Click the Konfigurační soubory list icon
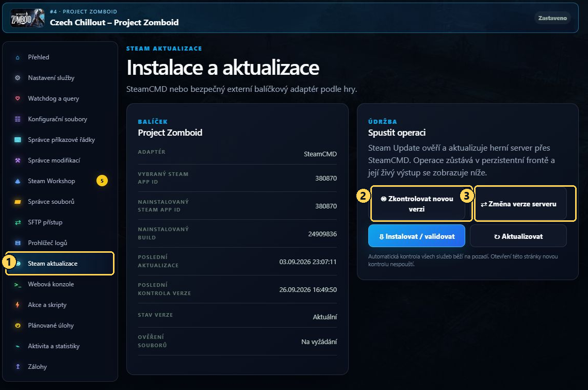Image resolution: width=588 pixels, height=390 pixels. pos(17,119)
